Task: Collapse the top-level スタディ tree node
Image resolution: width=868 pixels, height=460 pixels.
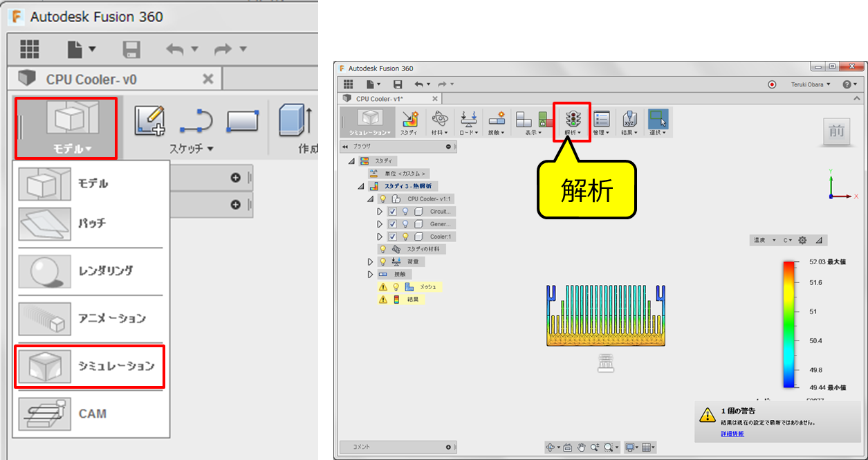Action: coord(351,160)
